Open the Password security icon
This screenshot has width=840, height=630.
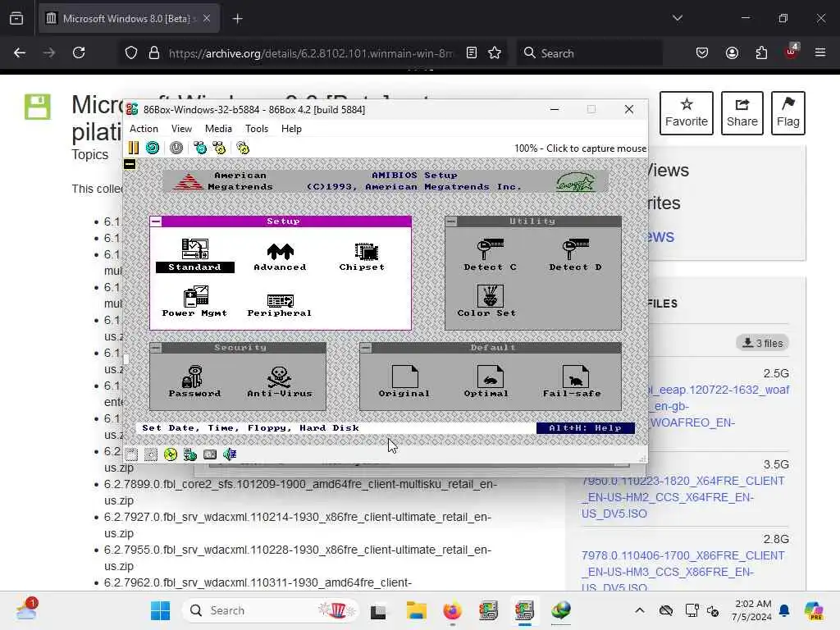(x=194, y=382)
